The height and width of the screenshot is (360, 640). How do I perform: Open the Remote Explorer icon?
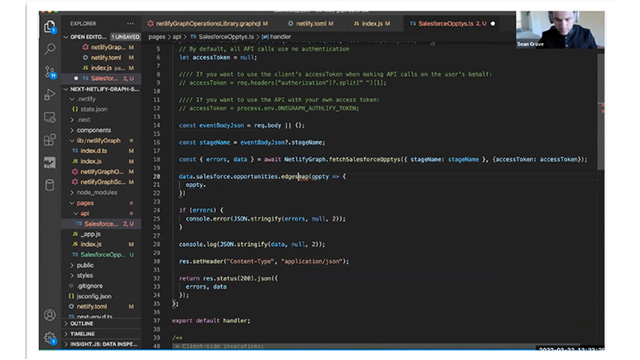tap(50, 118)
